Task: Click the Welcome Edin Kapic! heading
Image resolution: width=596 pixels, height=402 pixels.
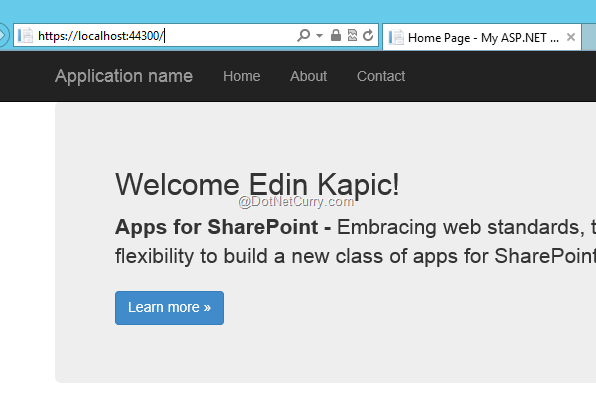Action: tap(257, 184)
